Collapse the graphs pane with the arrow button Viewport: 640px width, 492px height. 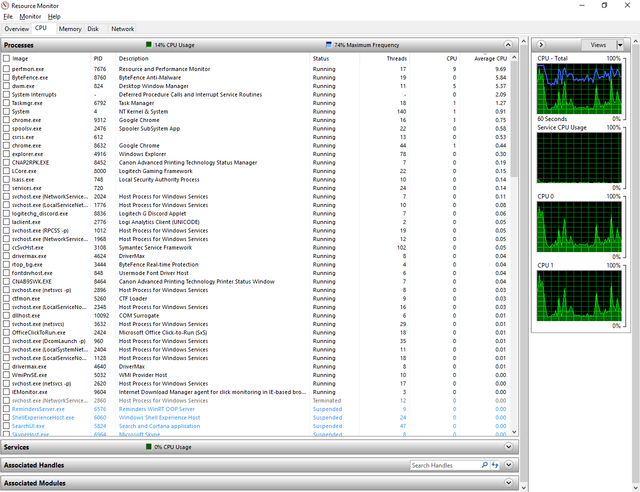(541, 45)
